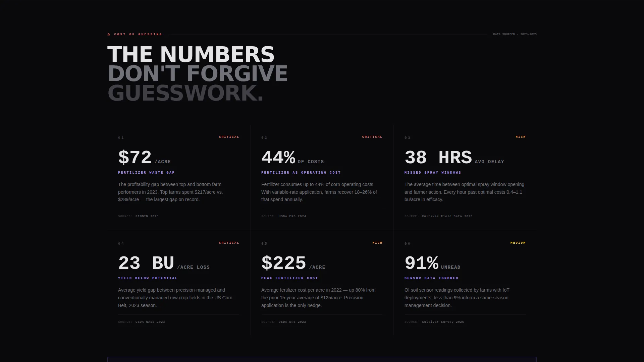Click the Medium badge on card 06
Viewport: 644px width, 362px height.
pos(518,243)
